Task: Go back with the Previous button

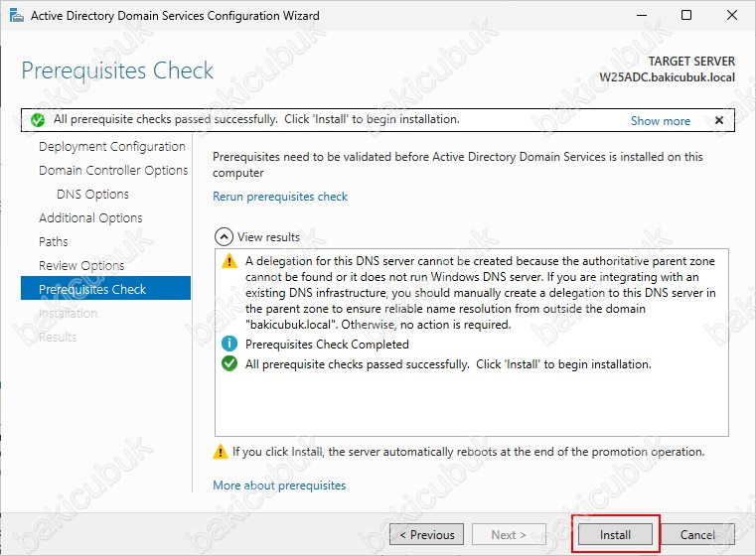Action: tap(427, 535)
